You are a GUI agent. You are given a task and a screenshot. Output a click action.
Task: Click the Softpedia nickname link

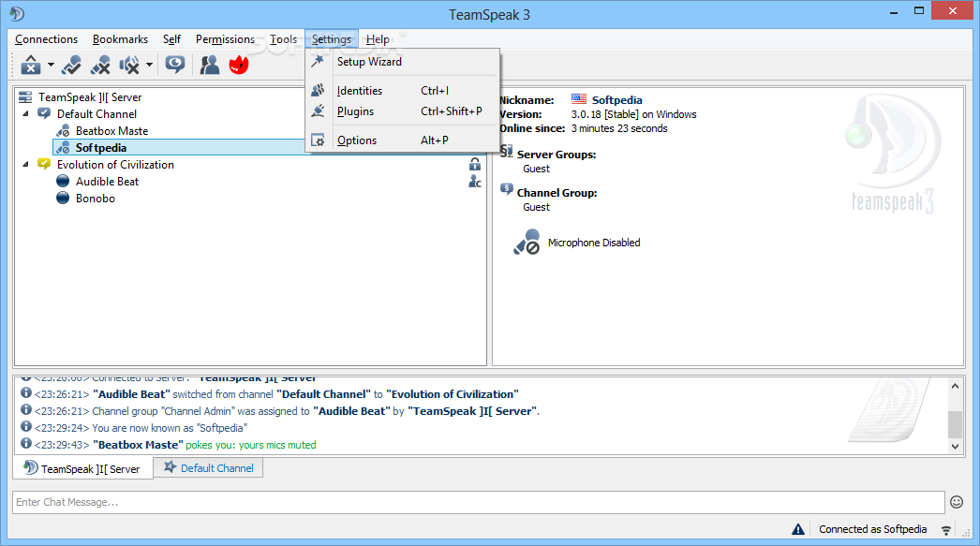[x=616, y=100]
